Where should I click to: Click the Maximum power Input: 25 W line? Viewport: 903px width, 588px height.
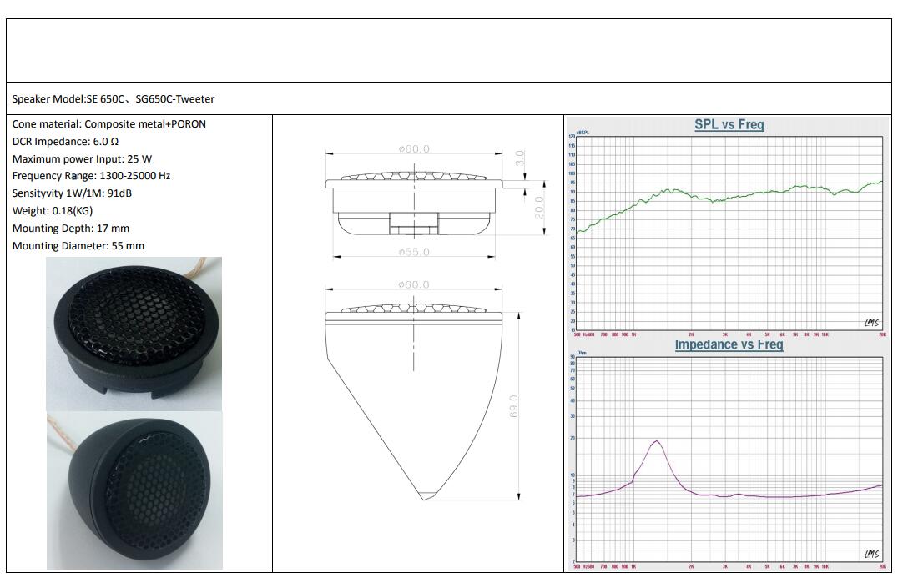[82, 158]
